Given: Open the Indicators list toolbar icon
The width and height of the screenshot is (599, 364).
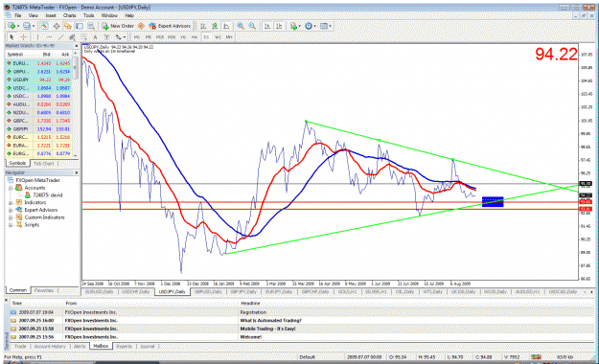Looking at the screenshot, I should (x=293, y=26).
